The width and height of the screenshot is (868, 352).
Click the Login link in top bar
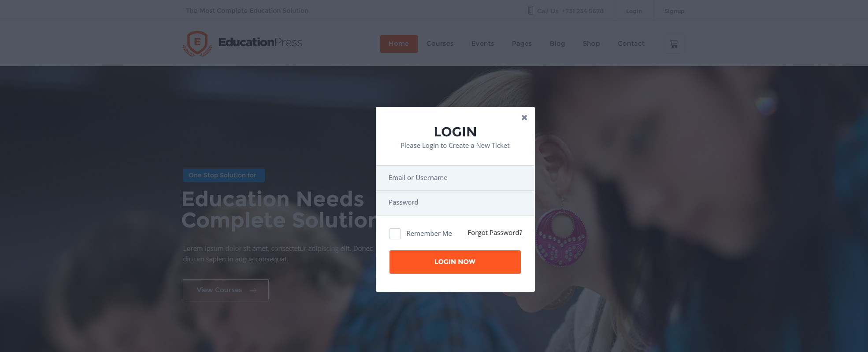(x=634, y=11)
